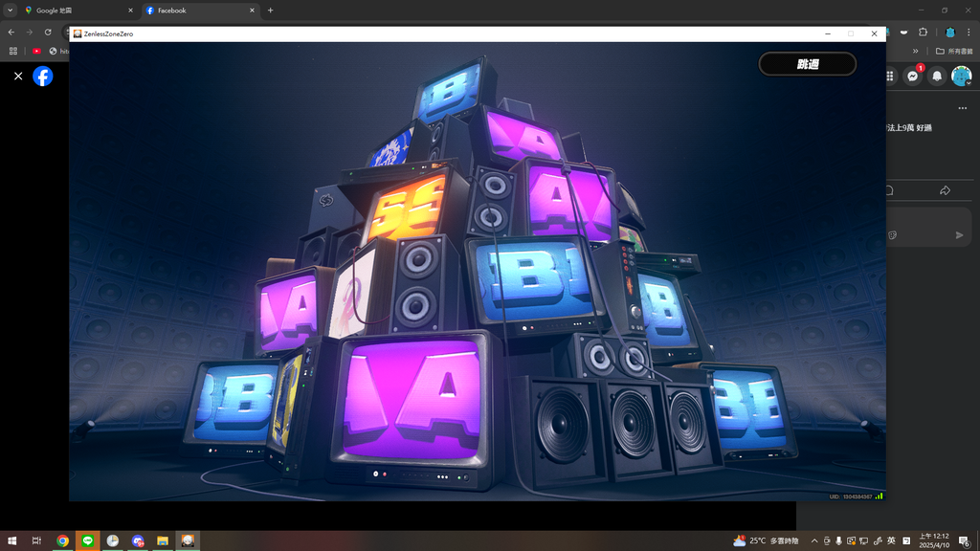980x551 pixels.
Task: Click the ZenlessZoneZero title bar icon
Action: 78,33
